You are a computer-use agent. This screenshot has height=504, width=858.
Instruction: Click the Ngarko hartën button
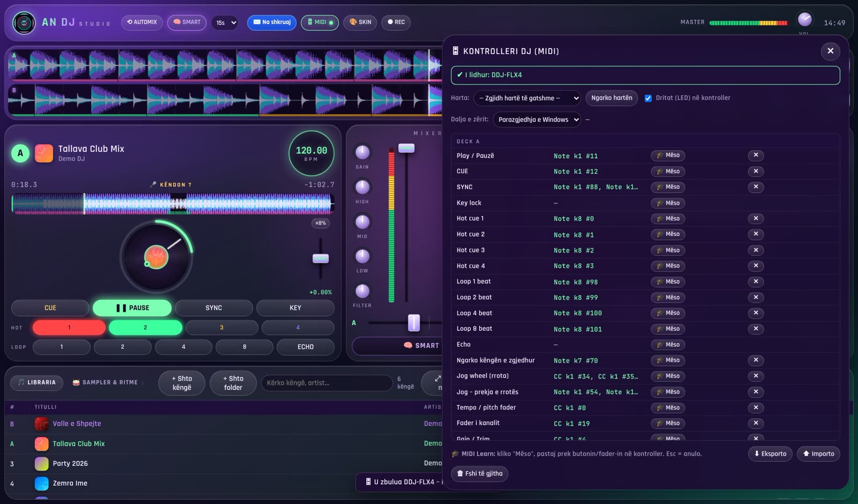tap(611, 98)
